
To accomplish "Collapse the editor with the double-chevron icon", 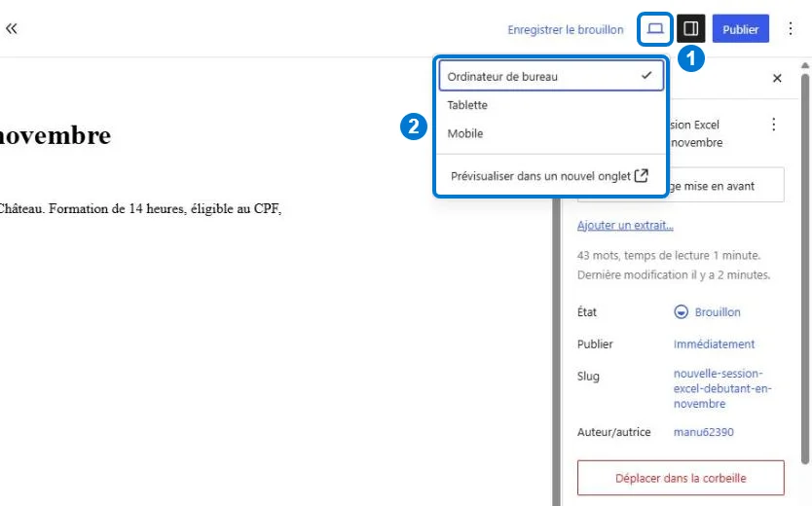I will (x=12, y=28).
